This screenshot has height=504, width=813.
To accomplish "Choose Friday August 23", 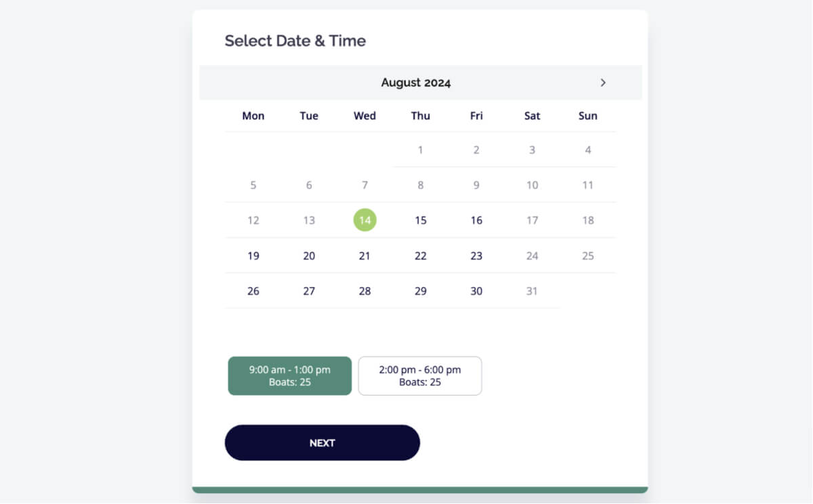I will click(476, 255).
